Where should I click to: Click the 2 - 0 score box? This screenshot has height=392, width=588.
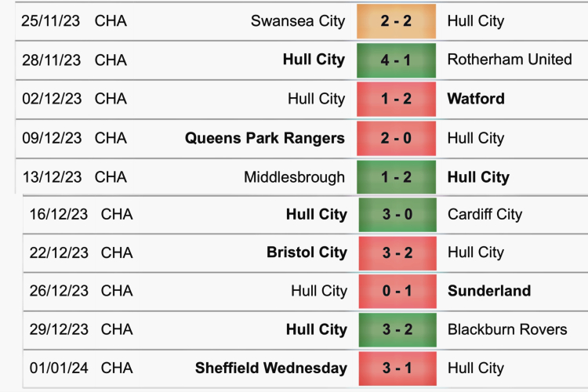(396, 138)
